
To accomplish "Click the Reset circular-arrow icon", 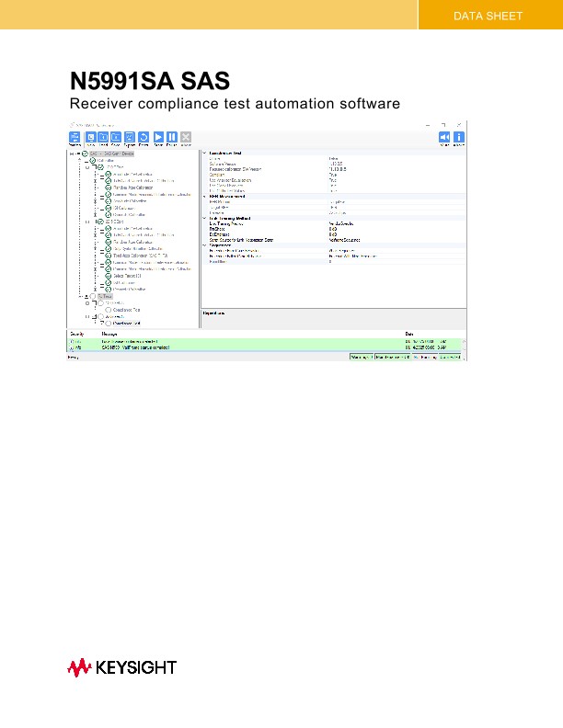I will coord(144,137).
